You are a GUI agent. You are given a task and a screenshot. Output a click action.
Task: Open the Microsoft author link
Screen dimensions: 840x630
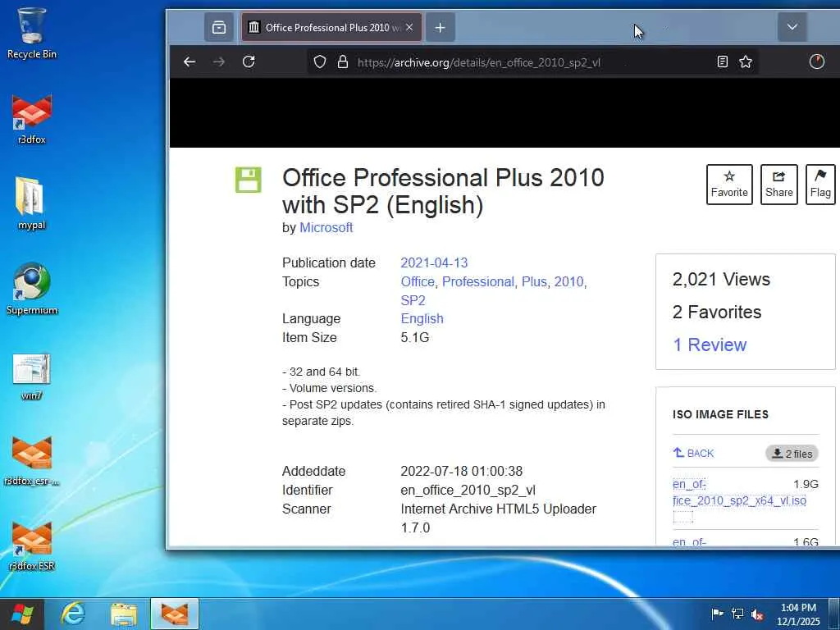[x=326, y=228]
